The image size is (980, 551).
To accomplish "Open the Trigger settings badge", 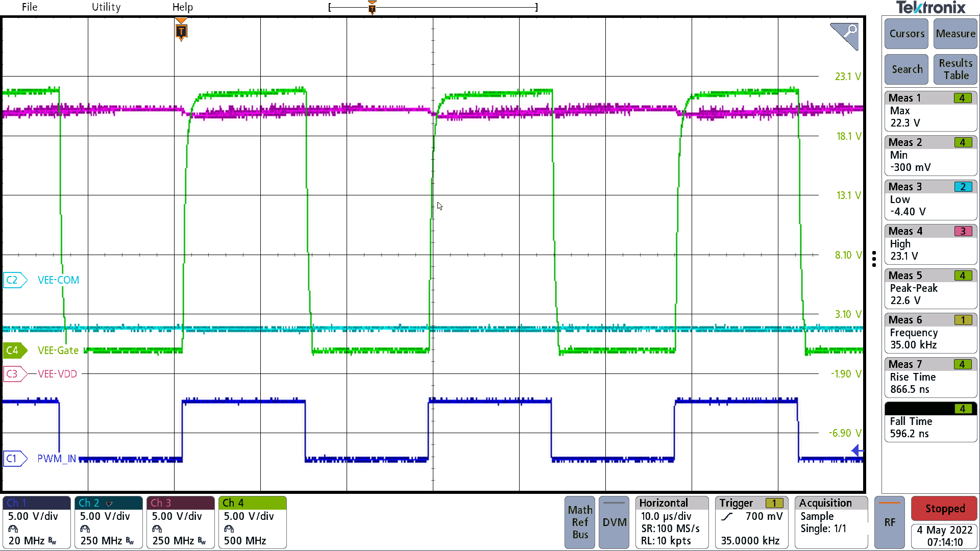I will click(750, 521).
